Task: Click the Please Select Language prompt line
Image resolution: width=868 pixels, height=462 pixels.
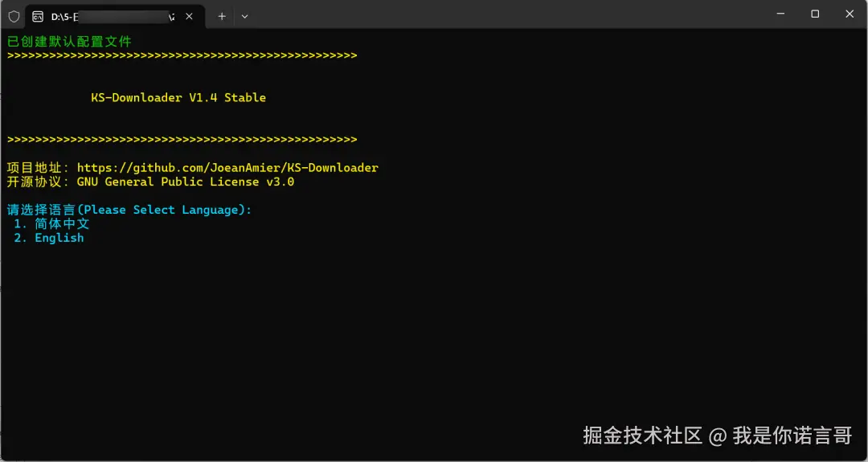Action: 129,210
